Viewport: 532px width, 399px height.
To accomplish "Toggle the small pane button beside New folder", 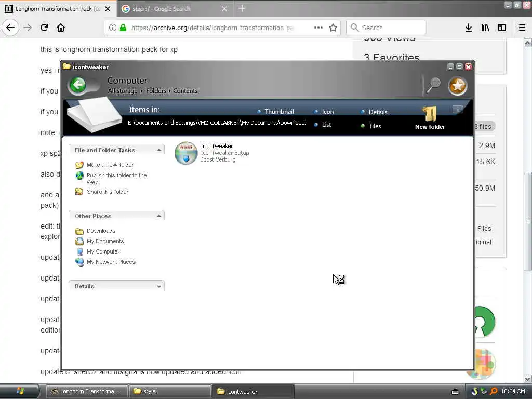I will (458, 109).
